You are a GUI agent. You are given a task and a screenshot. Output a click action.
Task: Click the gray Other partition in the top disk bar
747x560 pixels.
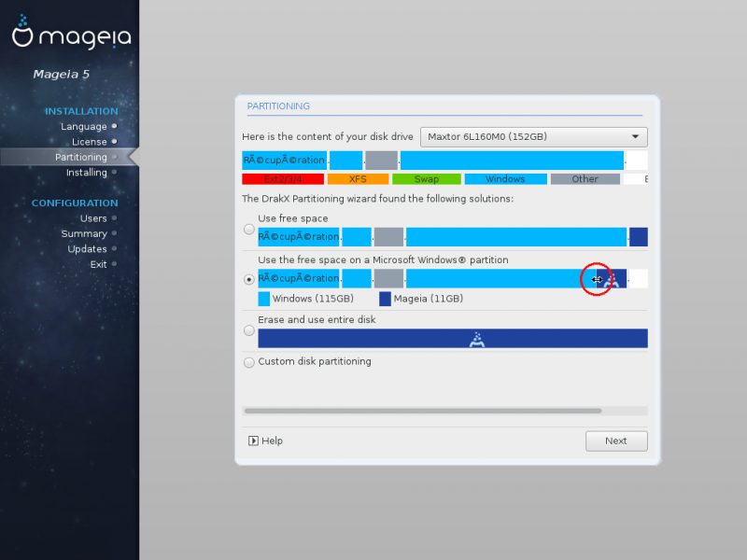(381, 160)
